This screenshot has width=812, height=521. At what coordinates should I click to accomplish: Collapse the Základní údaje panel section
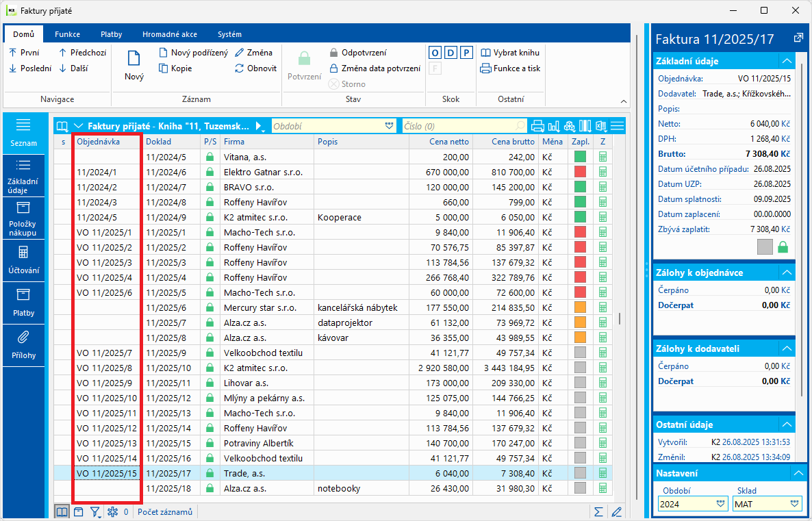pyautogui.click(x=787, y=61)
